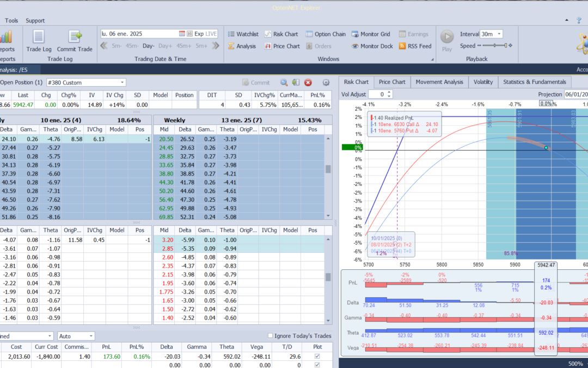Toggle the LIVE mode label

click(211, 34)
